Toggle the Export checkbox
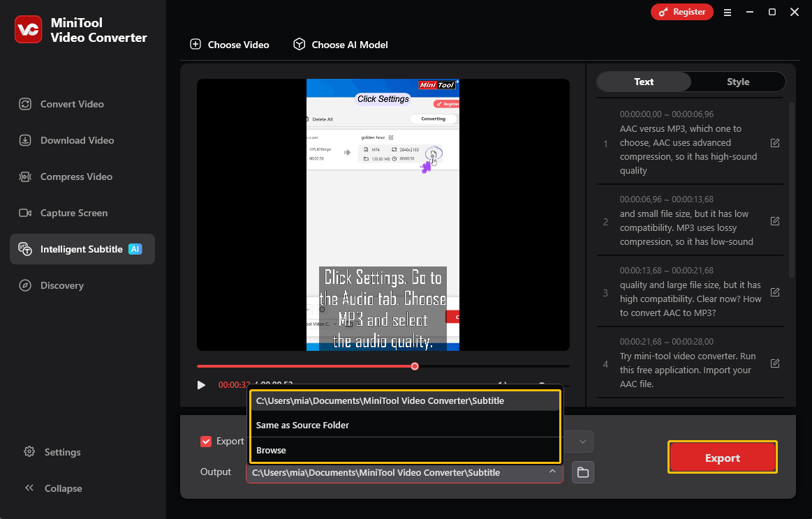The width and height of the screenshot is (812, 519). [x=205, y=442]
